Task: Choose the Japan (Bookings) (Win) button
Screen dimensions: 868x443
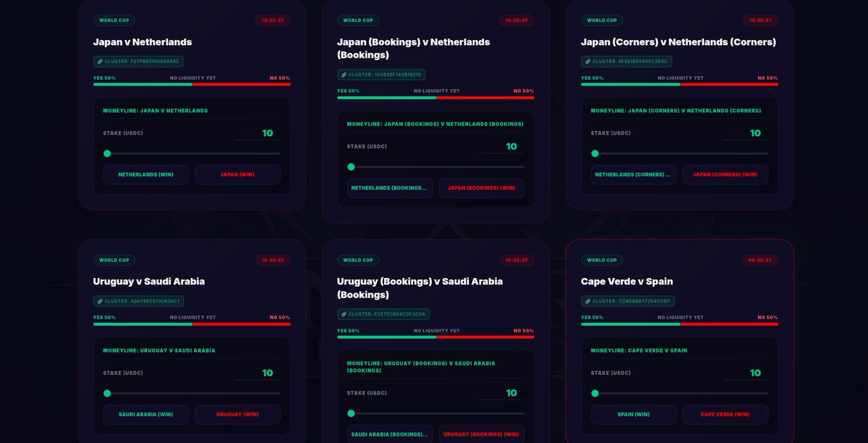Action: tap(481, 187)
